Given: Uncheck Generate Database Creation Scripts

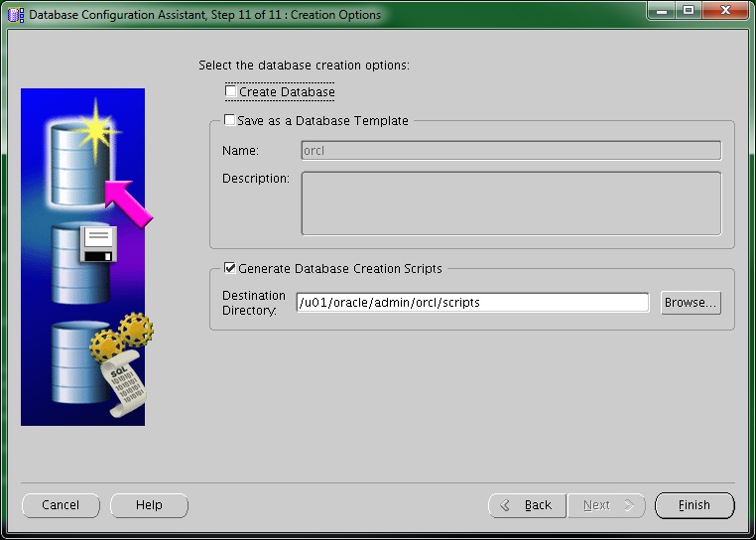Looking at the screenshot, I should coord(230,268).
